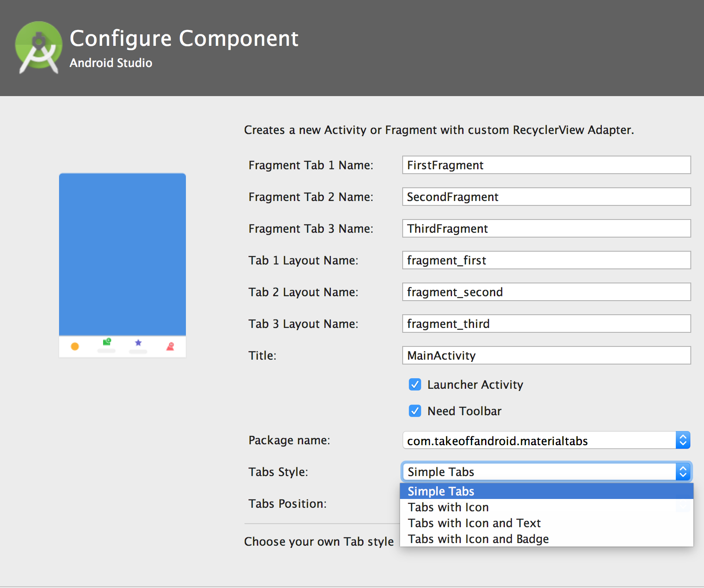Click the Fragment Tab 1 Name field
Image resolution: width=704 pixels, height=588 pixels.
pyautogui.click(x=546, y=165)
